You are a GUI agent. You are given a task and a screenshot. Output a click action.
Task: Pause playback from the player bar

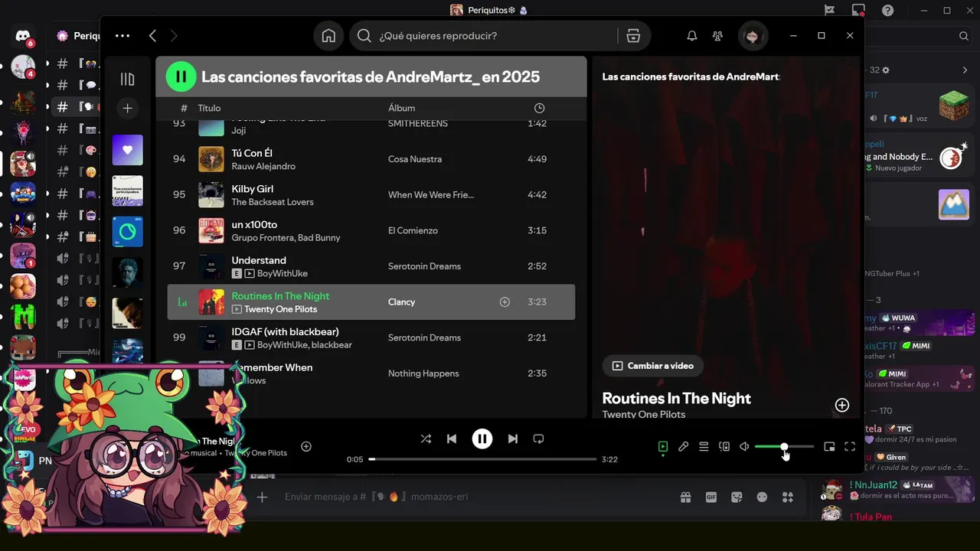(x=482, y=439)
